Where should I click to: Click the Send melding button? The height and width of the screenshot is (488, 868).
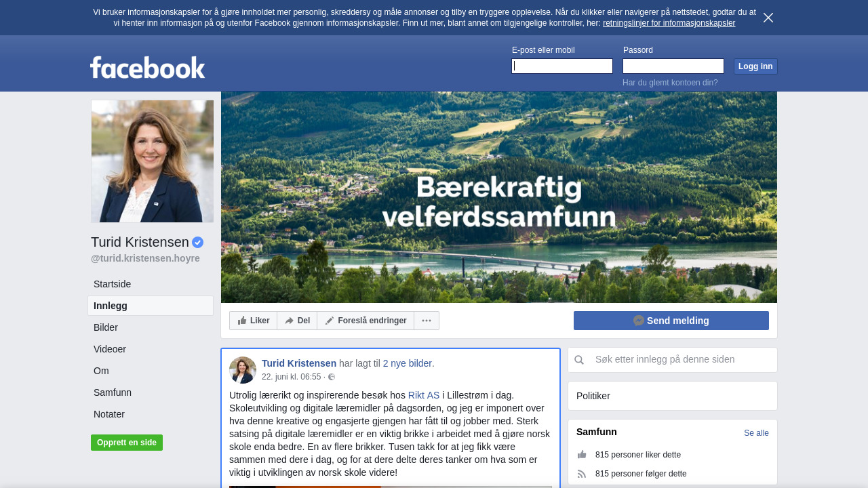click(x=671, y=321)
